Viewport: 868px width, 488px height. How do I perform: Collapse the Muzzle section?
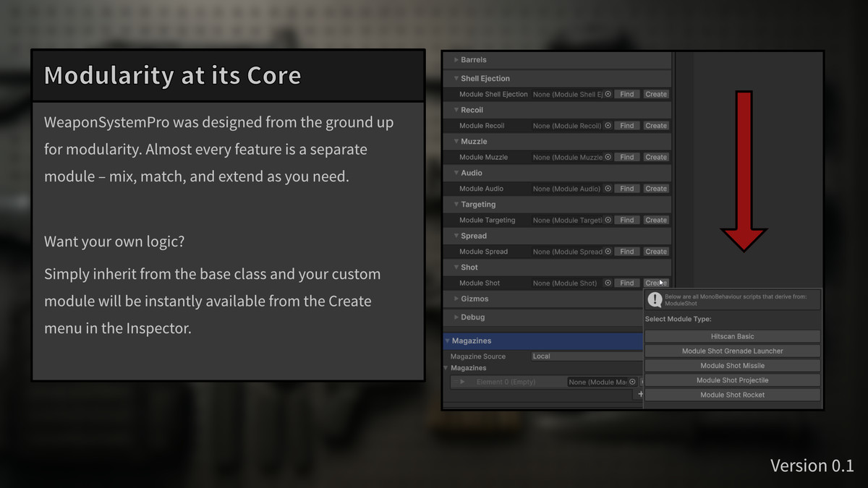pos(456,142)
